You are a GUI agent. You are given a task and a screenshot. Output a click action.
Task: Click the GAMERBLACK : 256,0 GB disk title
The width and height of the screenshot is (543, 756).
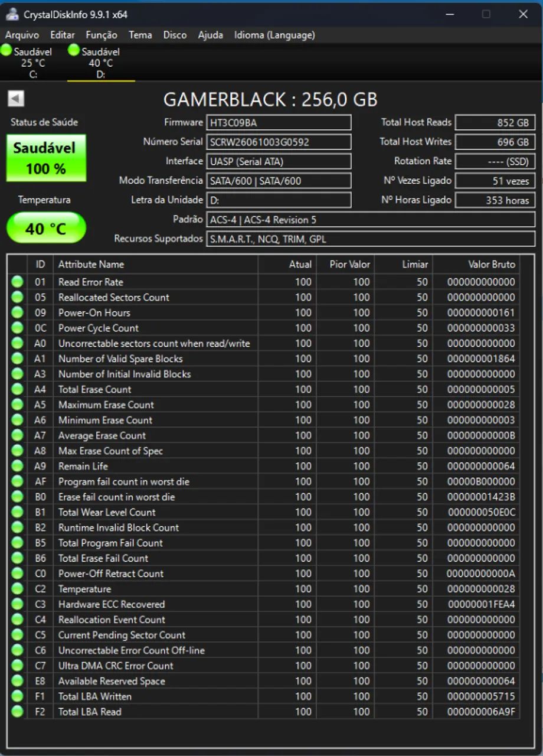pyautogui.click(x=270, y=99)
